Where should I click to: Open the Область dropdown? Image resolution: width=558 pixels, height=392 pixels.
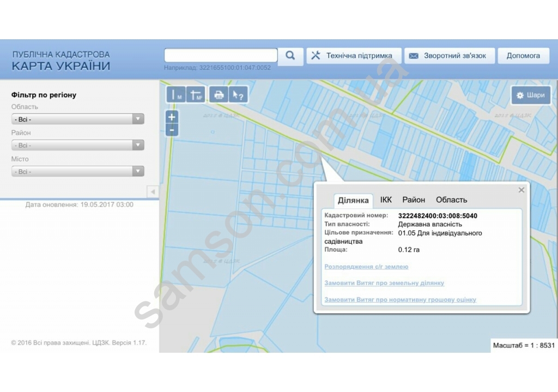77,119
